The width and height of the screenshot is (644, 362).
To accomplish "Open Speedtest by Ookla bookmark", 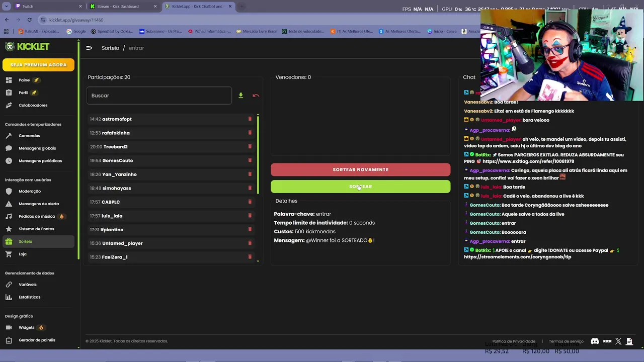I will coord(112,31).
